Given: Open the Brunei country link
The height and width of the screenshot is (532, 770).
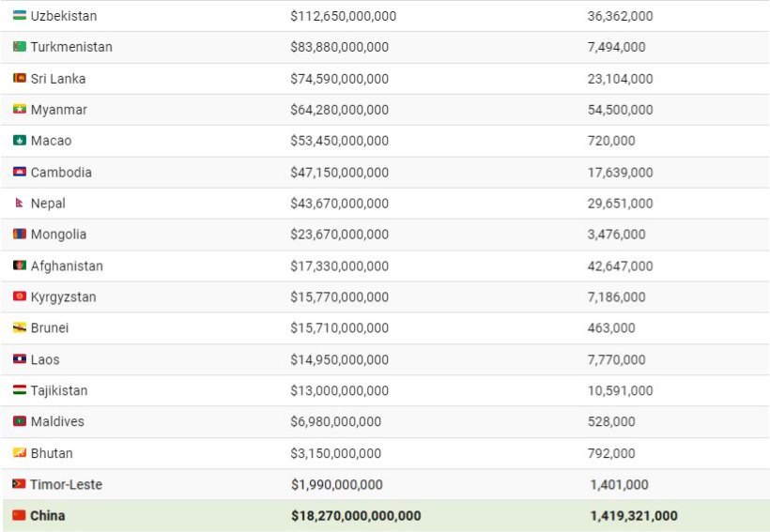Looking at the screenshot, I should point(50,328).
